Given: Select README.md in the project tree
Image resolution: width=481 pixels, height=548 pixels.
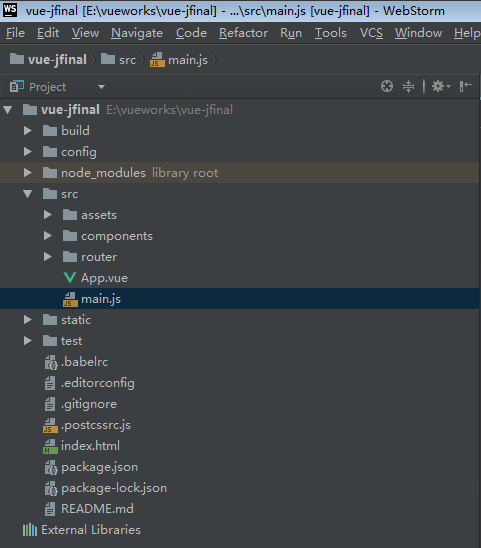Looking at the screenshot, I should [97, 509].
